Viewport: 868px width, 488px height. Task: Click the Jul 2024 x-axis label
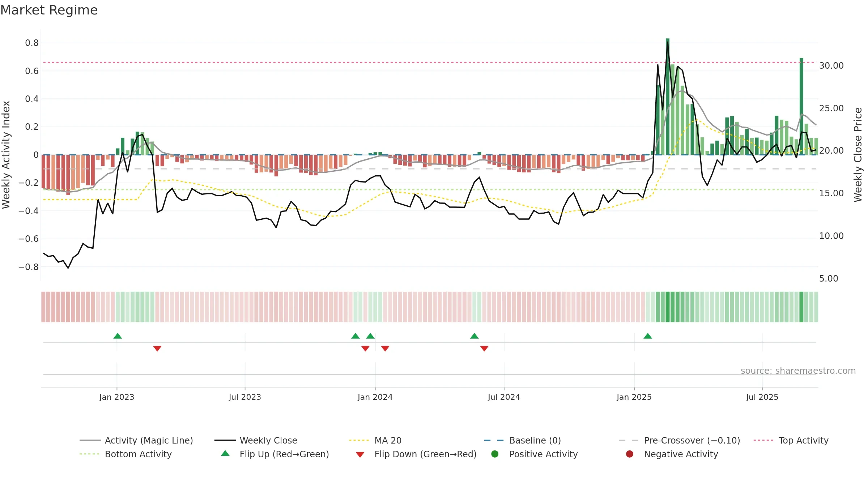[x=504, y=397]
